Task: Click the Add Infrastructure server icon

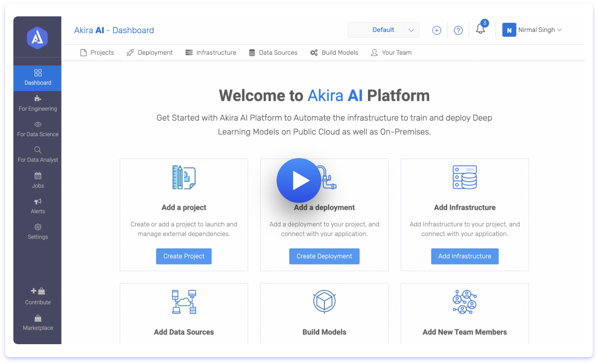Action: (464, 177)
